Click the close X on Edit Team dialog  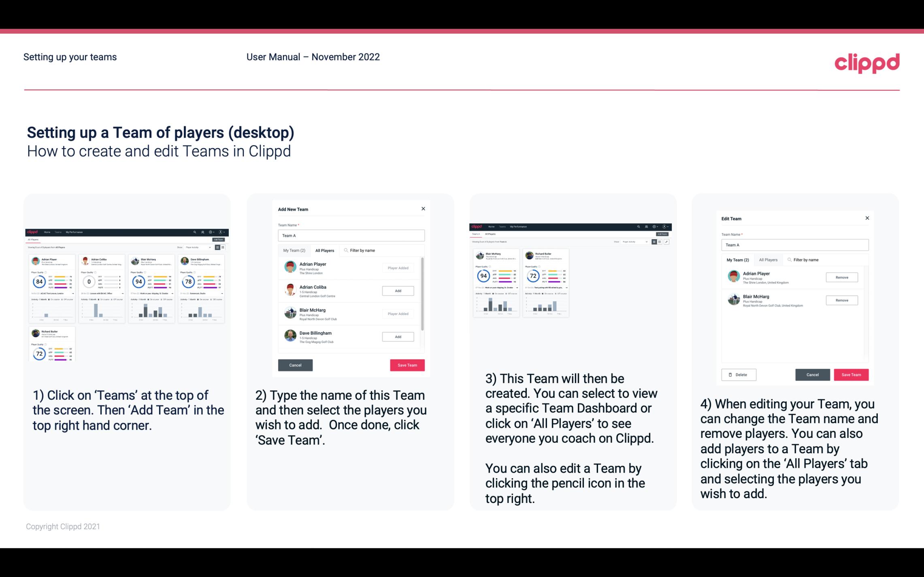point(867,218)
